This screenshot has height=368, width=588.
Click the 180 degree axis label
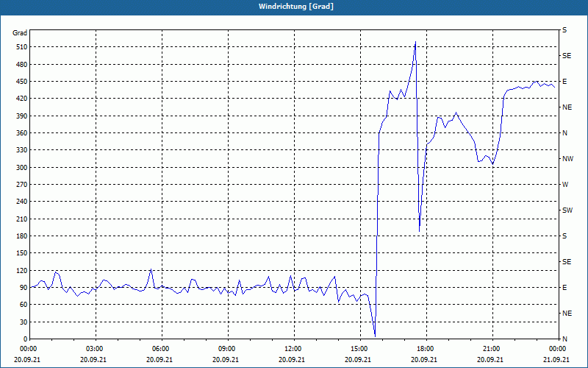click(21, 236)
